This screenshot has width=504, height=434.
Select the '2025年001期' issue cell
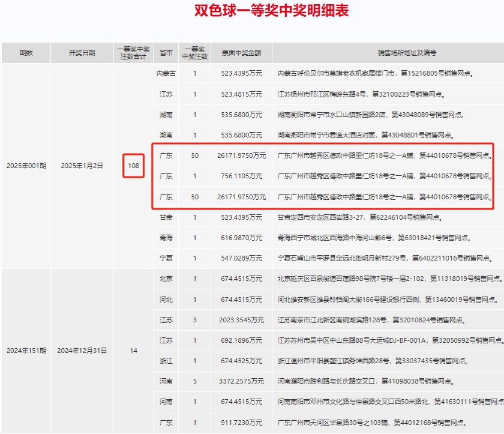(26, 166)
